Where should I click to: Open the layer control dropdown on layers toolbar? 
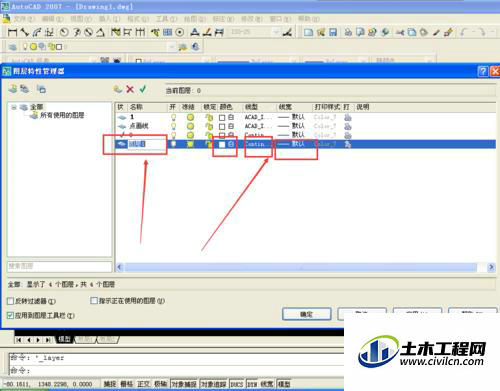pos(172,47)
